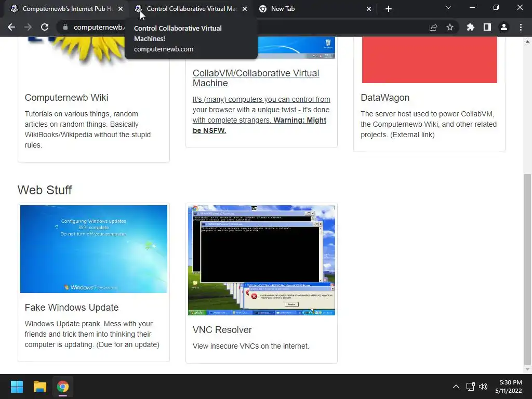Image resolution: width=532 pixels, height=399 pixels.
Task: View site information via padlock icon
Action: tap(65, 27)
